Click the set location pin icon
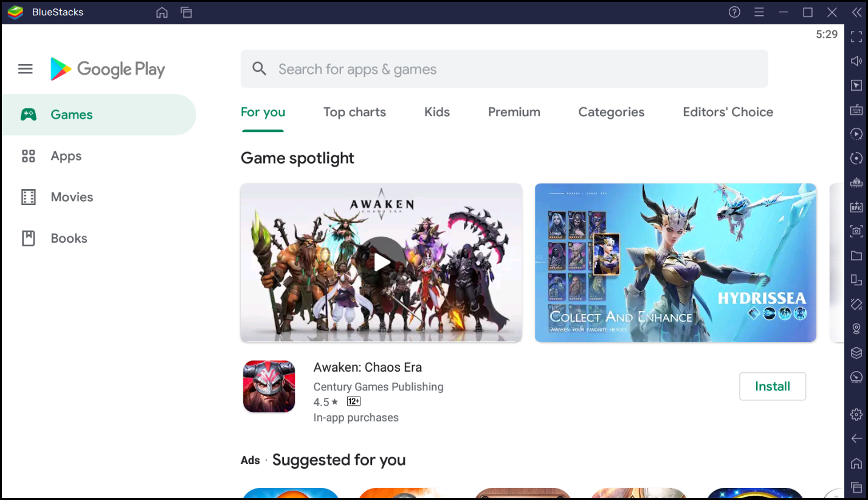 (856, 328)
